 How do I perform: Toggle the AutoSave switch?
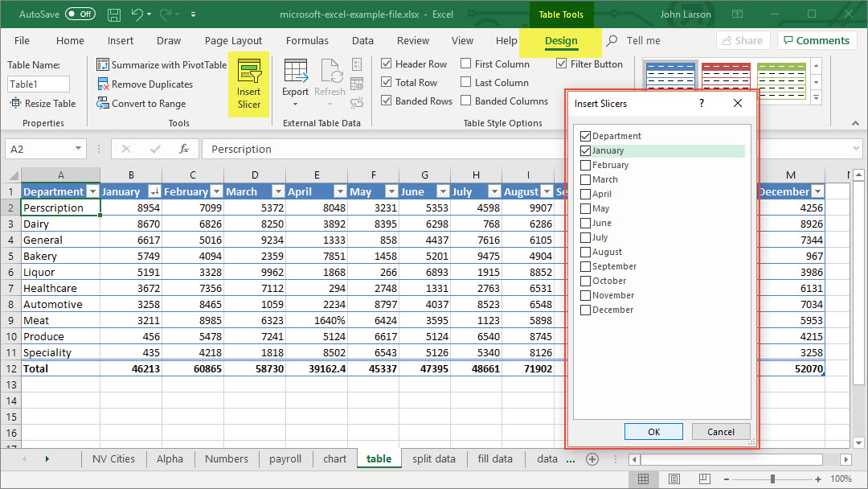80,14
